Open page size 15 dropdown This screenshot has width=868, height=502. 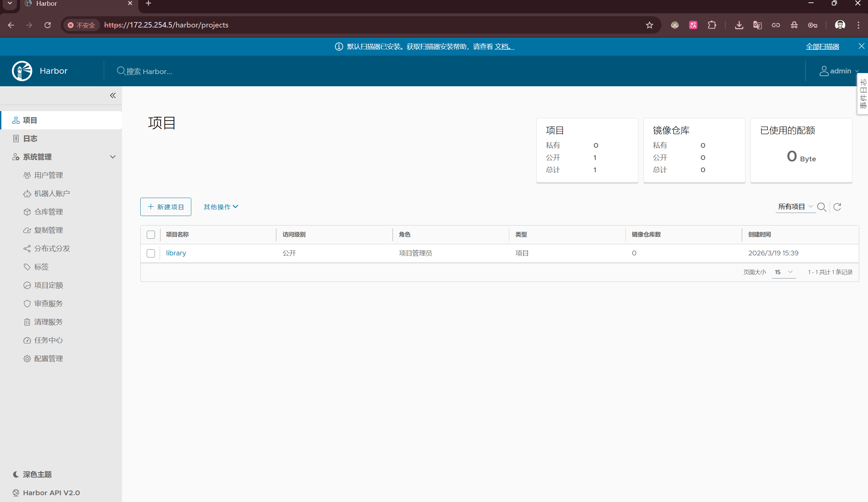coord(784,272)
